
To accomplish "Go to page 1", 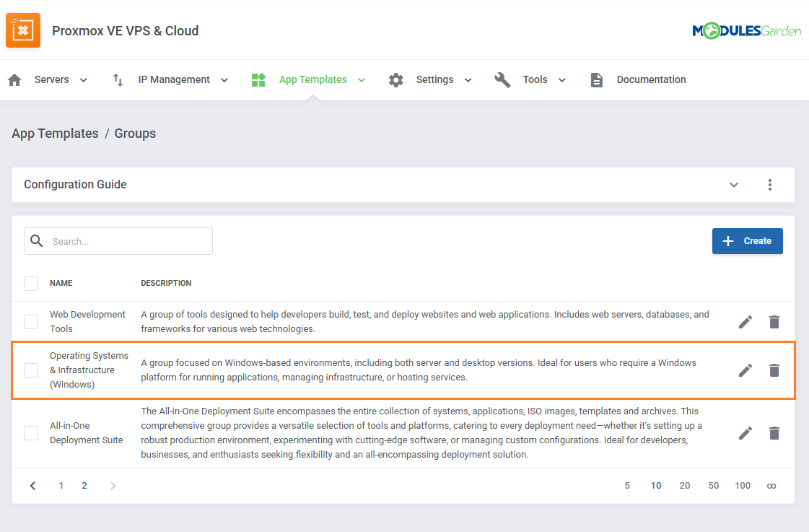I will coord(61,486).
